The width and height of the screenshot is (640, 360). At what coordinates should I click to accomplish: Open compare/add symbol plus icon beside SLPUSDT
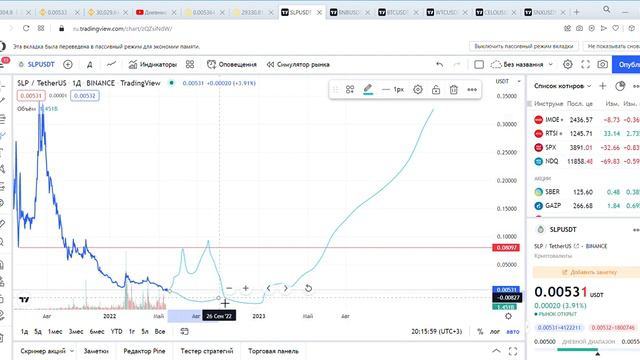[x=68, y=64]
